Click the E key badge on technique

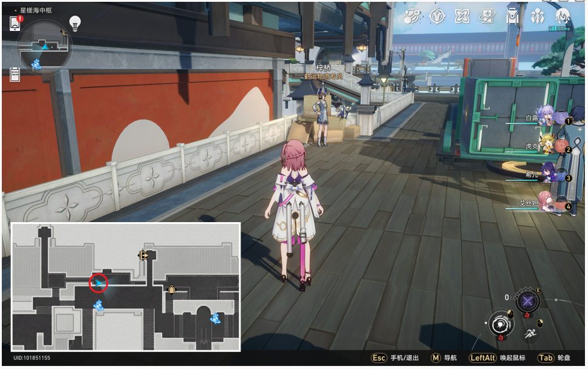point(538,291)
